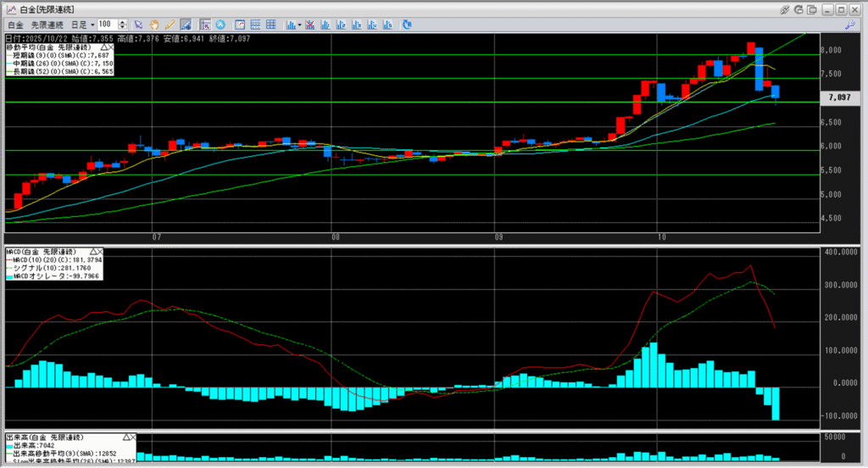
Task: Click the trend line edit tool
Action: pos(186,25)
